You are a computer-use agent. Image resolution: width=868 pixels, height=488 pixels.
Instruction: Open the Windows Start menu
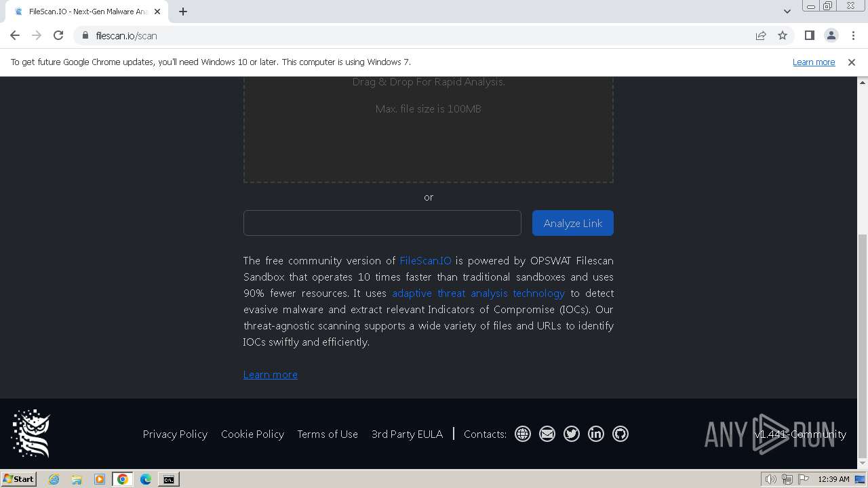[19, 479]
